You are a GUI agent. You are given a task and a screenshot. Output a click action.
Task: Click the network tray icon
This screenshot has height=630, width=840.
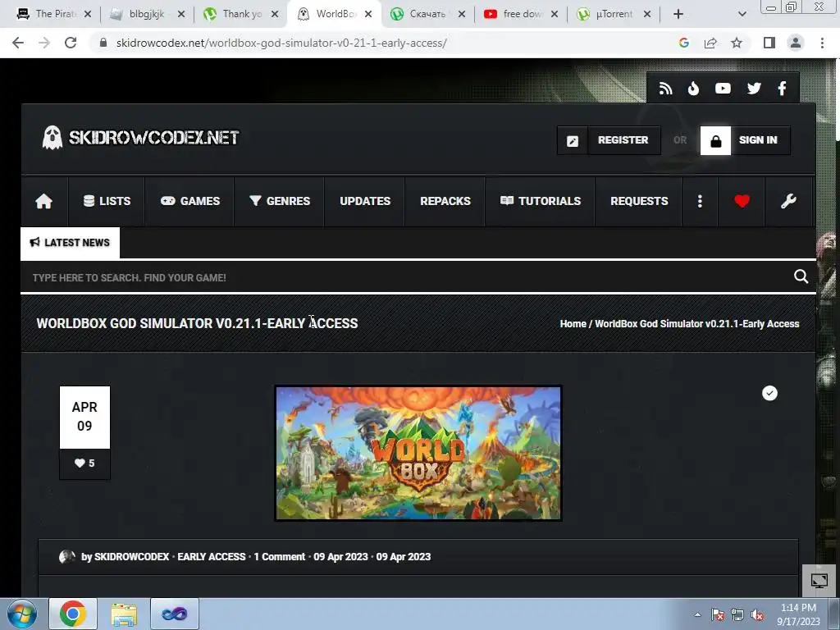coord(737,614)
